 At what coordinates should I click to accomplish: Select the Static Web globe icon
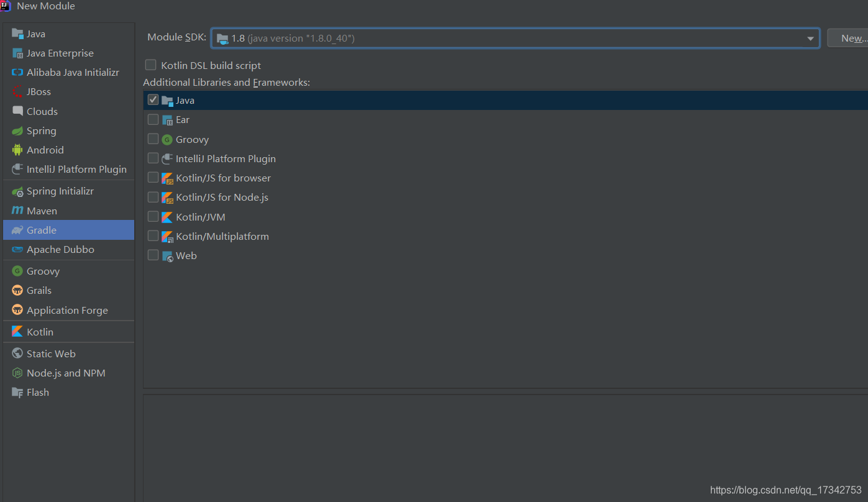[17, 354]
